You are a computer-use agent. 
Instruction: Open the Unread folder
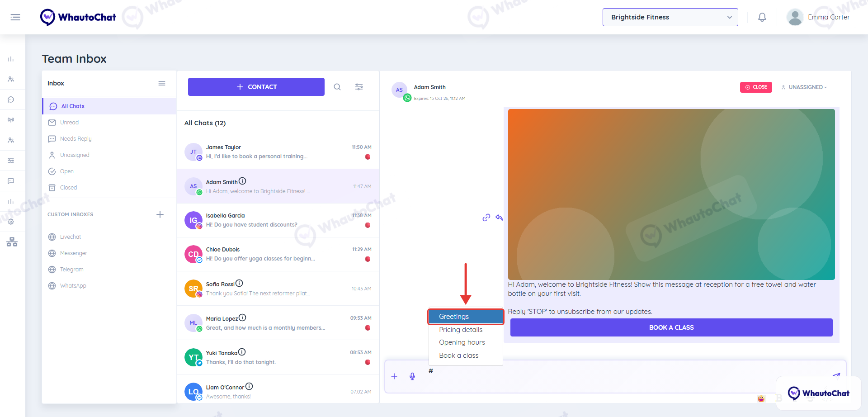click(x=109, y=123)
